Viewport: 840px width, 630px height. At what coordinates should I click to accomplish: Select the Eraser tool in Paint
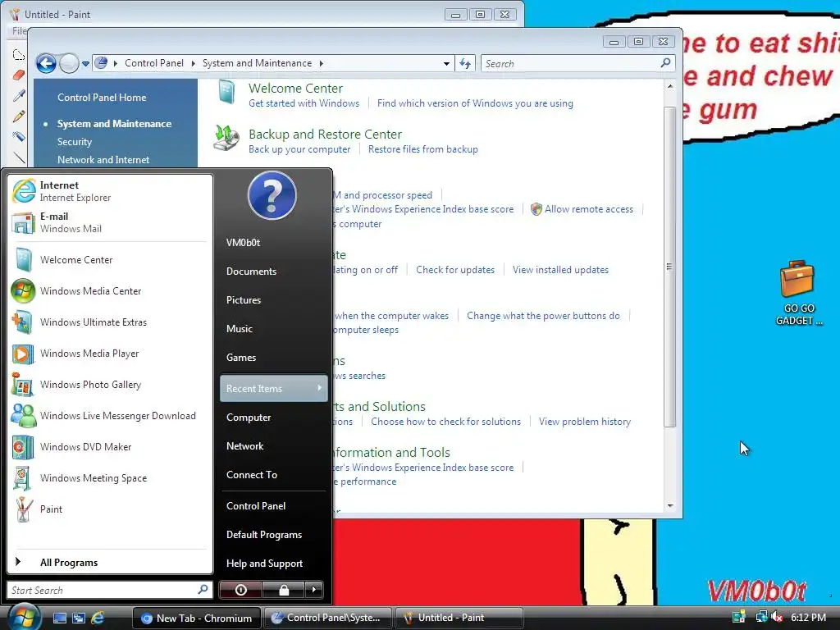point(19,75)
